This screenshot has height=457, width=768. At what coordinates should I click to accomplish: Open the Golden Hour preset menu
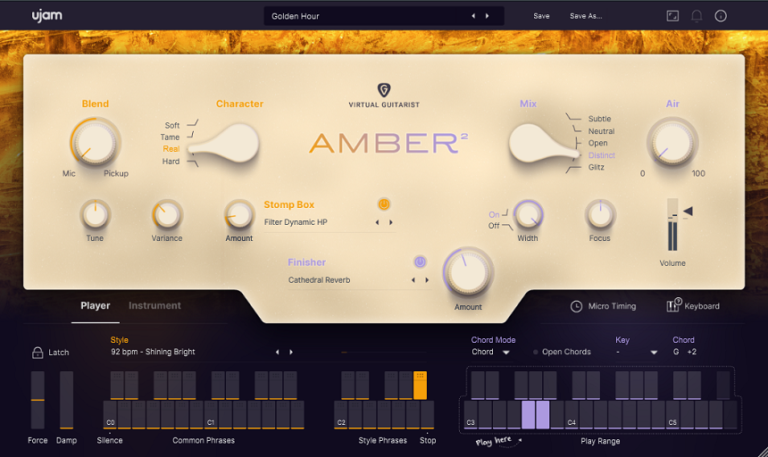tap(384, 16)
